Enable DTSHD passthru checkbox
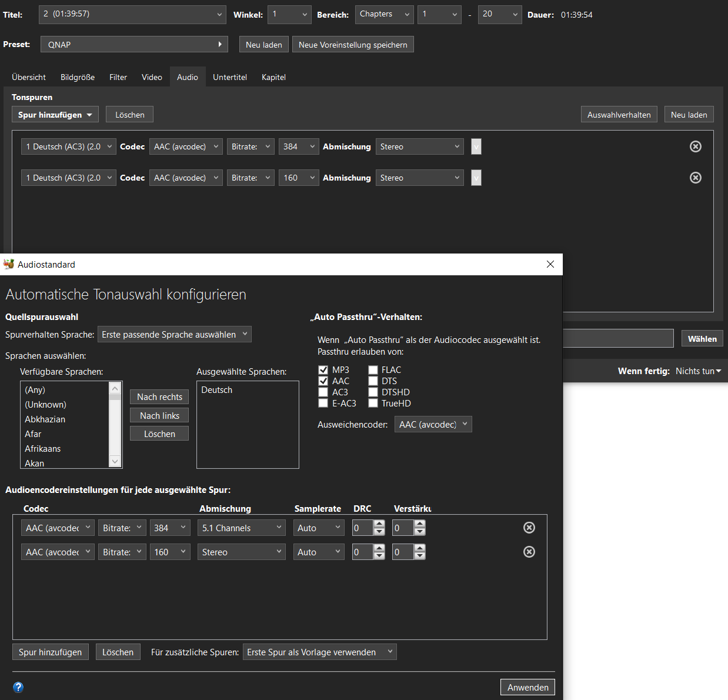728x700 pixels. [x=373, y=392]
